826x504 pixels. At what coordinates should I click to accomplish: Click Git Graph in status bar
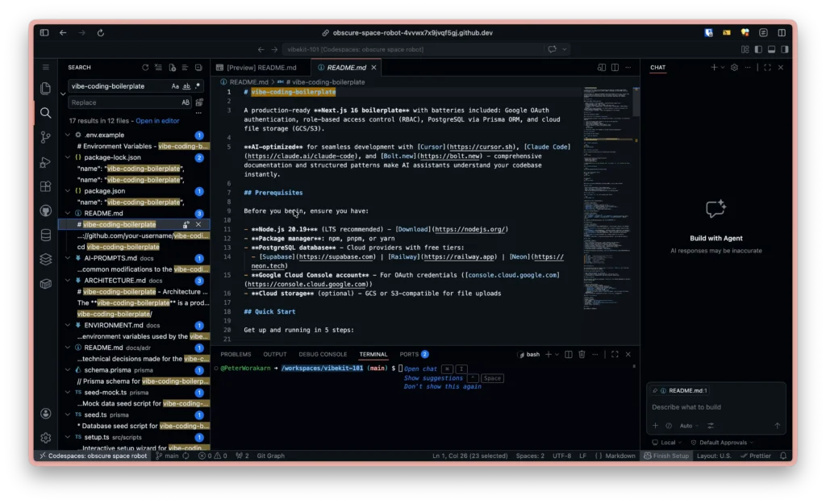pos(270,456)
